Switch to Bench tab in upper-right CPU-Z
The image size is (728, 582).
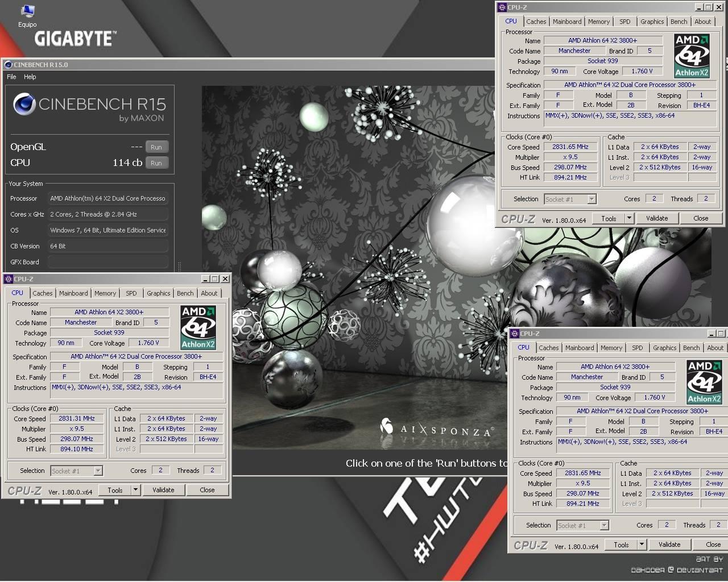[x=679, y=22]
